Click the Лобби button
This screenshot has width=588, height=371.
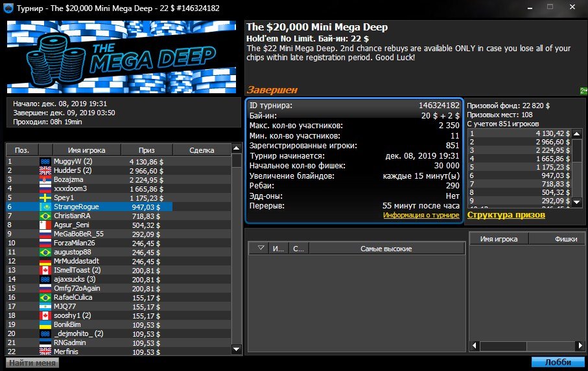pyautogui.click(x=558, y=363)
